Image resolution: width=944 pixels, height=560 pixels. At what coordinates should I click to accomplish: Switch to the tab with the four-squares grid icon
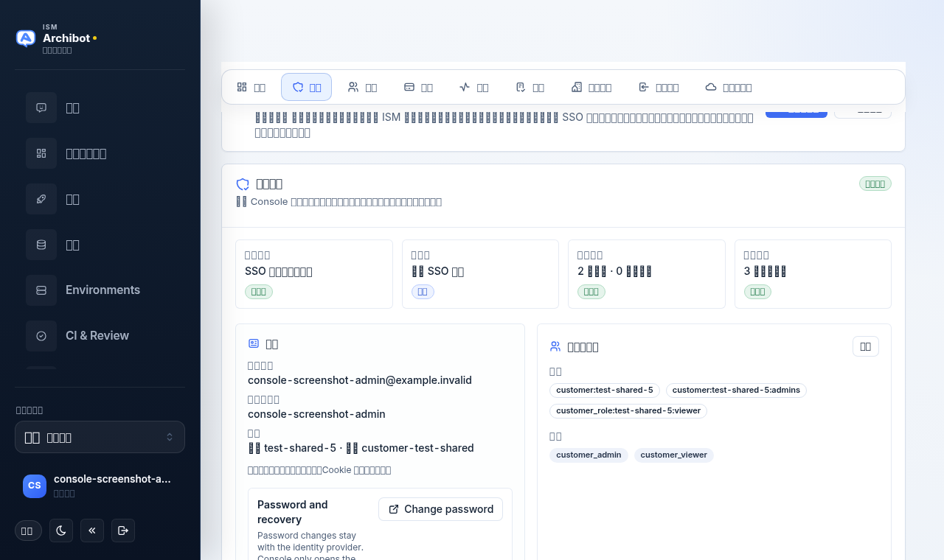[251, 87]
